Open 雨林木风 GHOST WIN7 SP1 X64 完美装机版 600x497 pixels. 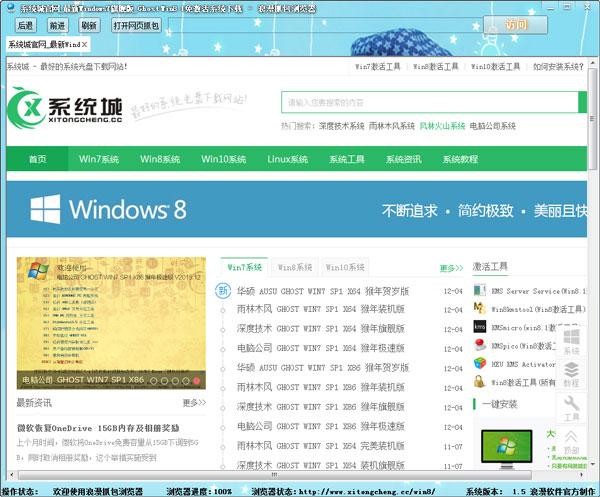321,446
